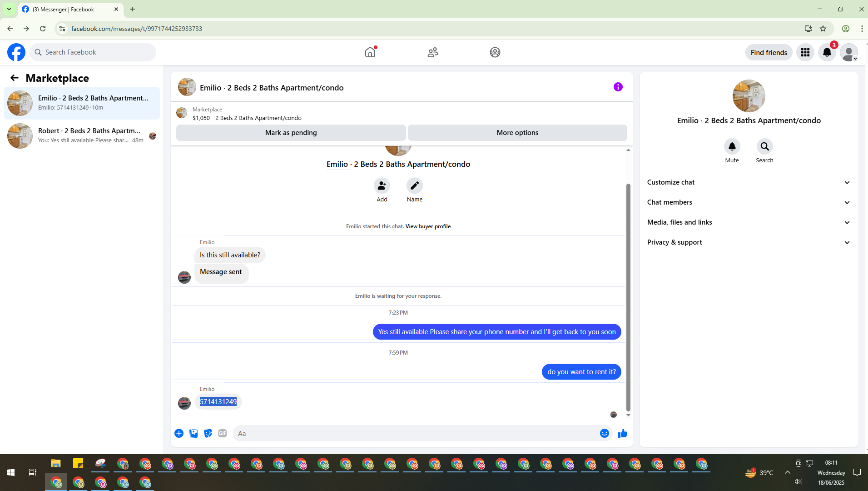Click More options button
868x491 pixels.
point(517,133)
